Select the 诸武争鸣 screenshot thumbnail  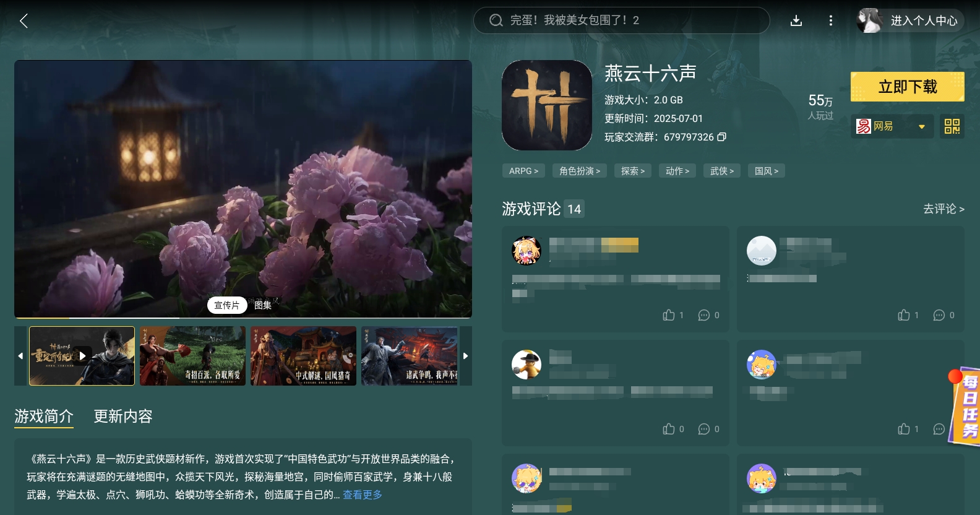[x=410, y=356]
